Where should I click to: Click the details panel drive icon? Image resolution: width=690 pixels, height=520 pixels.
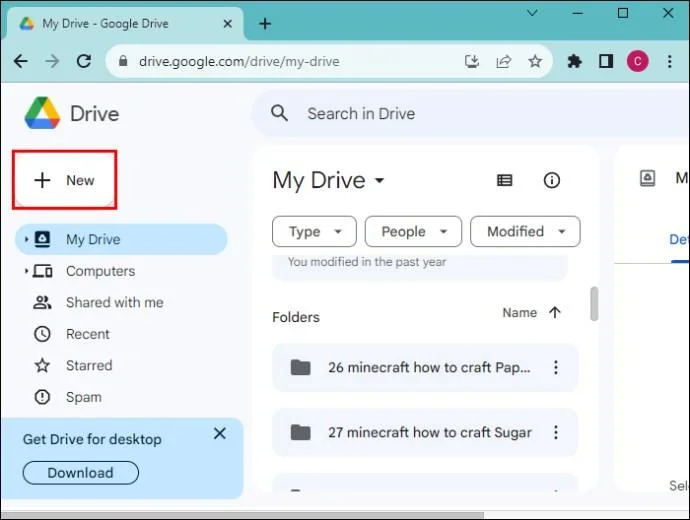647,178
